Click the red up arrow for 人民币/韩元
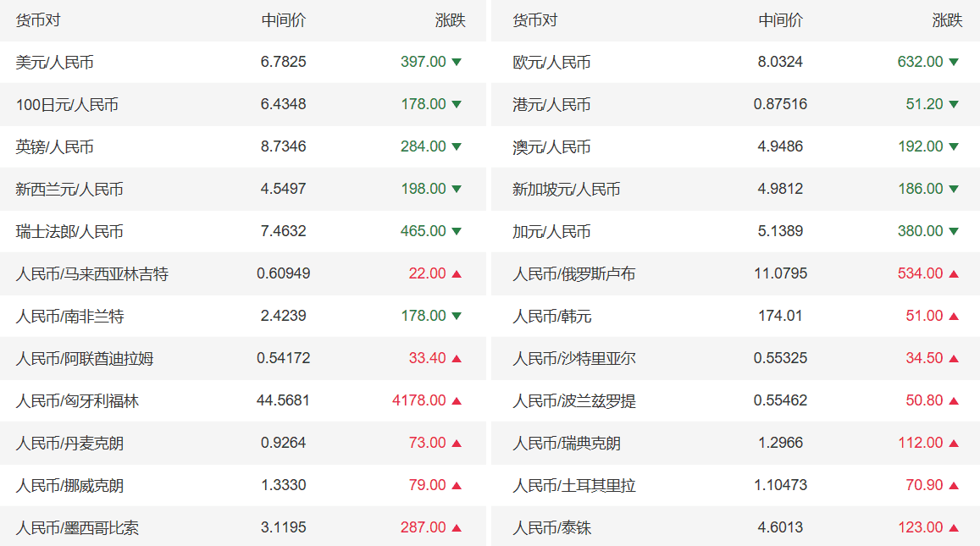980x546 pixels. click(x=954, y=316)
